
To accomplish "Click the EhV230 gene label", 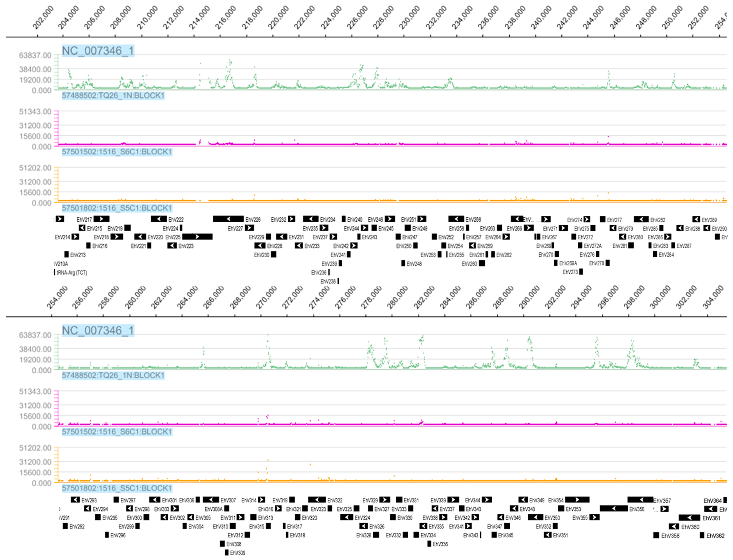I will pos(262,255).
